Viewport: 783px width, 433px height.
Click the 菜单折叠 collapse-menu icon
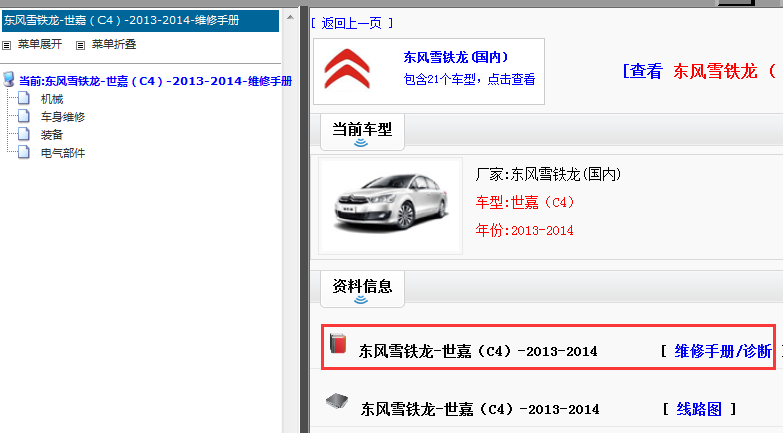click(x=80, y=45)
